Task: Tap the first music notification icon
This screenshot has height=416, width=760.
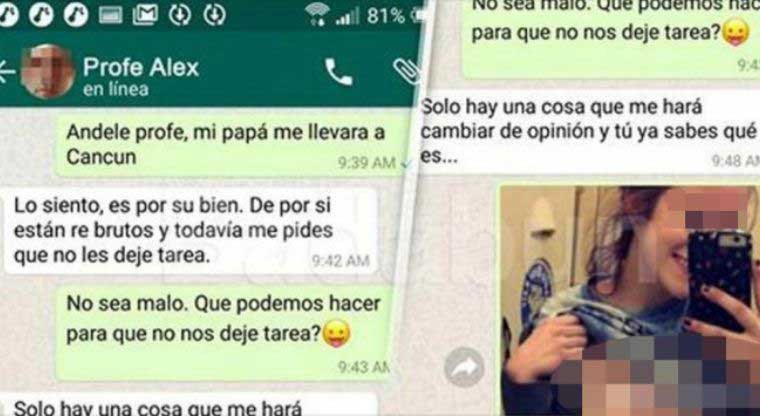Action: point(8,15)
